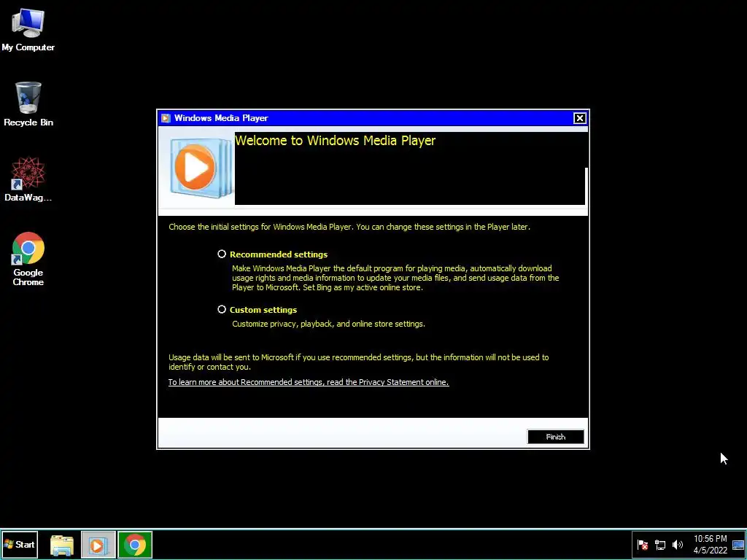
Task: Click the Show Desktop tray icon
Action: 738,545
